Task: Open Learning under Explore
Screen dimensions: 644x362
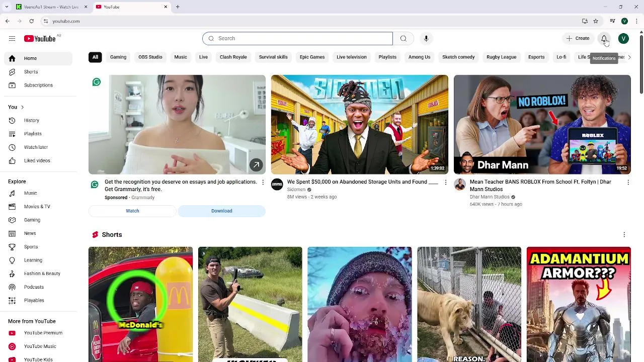Action: 38,260
